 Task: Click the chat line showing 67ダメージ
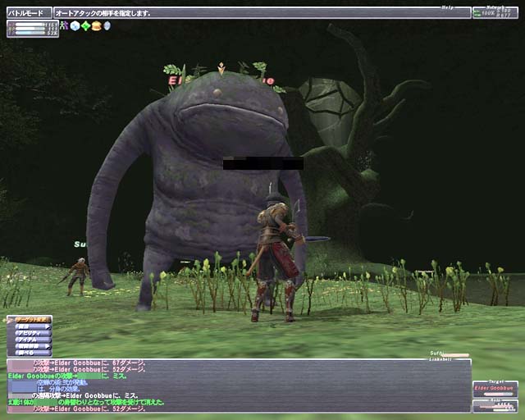[76, 363]
